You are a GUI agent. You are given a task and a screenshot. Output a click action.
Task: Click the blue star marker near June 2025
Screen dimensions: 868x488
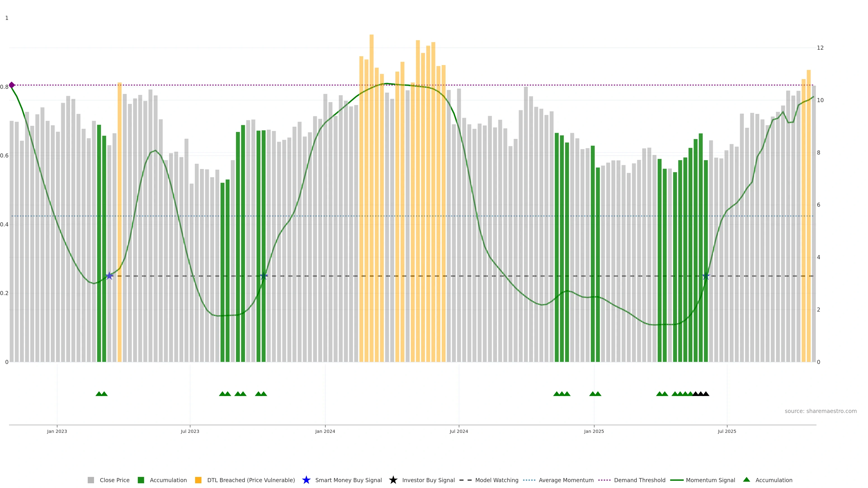point(705,276)
